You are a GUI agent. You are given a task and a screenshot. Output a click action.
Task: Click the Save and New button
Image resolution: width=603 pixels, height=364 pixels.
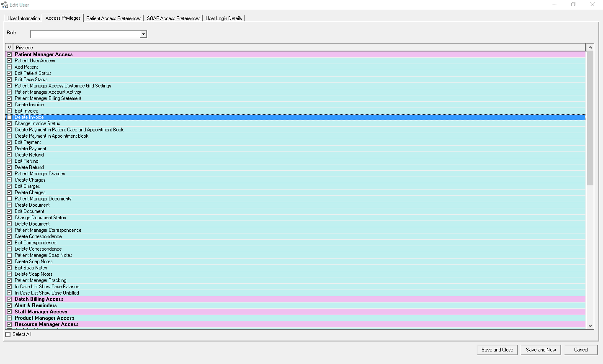point(541,350)
